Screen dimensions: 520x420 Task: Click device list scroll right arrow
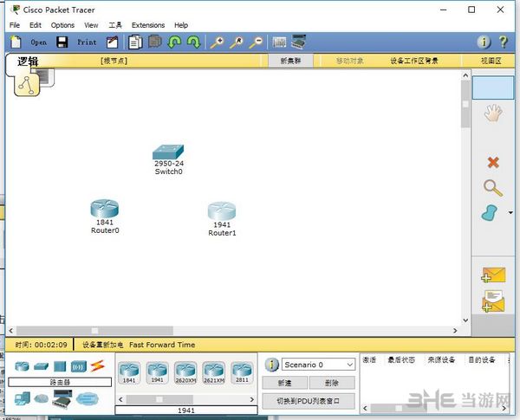click(252, 399)
